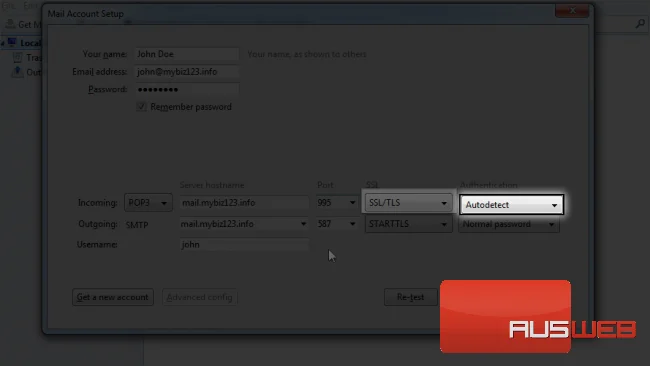Click the Email address input field
Screen dimensions: 650x366
pyautogui.click(x=187, y=72)
